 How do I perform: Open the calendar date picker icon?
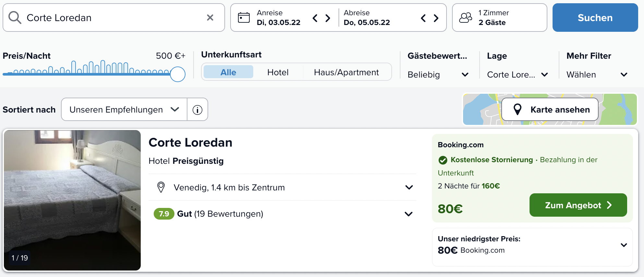tap(244, 18)
